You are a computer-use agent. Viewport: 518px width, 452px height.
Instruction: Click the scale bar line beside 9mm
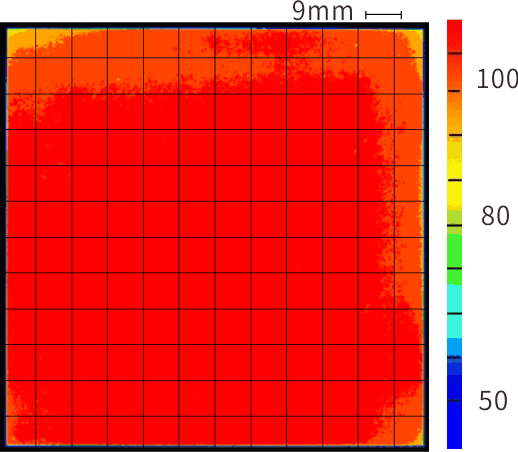pyautogui.click(x=384, y=15)
